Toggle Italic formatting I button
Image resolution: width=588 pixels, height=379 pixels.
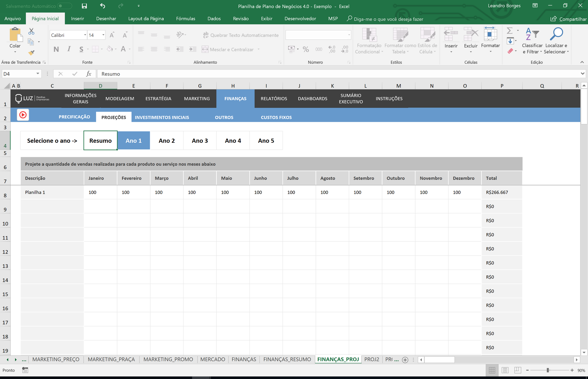coord(69,49)
